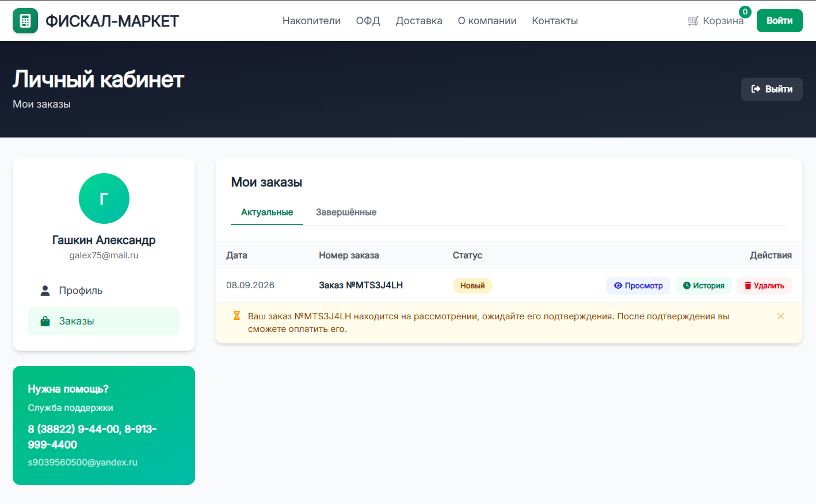The width and height of the screenshot is (816, 504).
Task: Open the ФИСКАЛ-МАРКЕТ home link
Action: [112, 21]
